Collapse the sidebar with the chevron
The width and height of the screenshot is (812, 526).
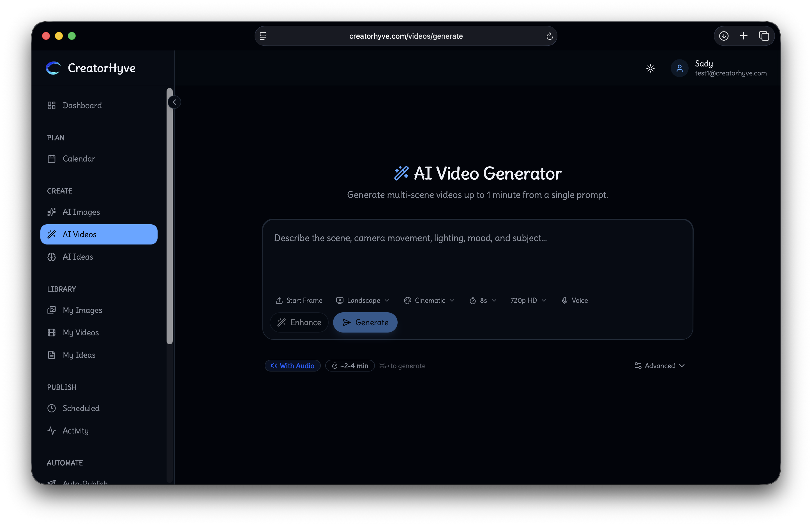tap(174, 102)
